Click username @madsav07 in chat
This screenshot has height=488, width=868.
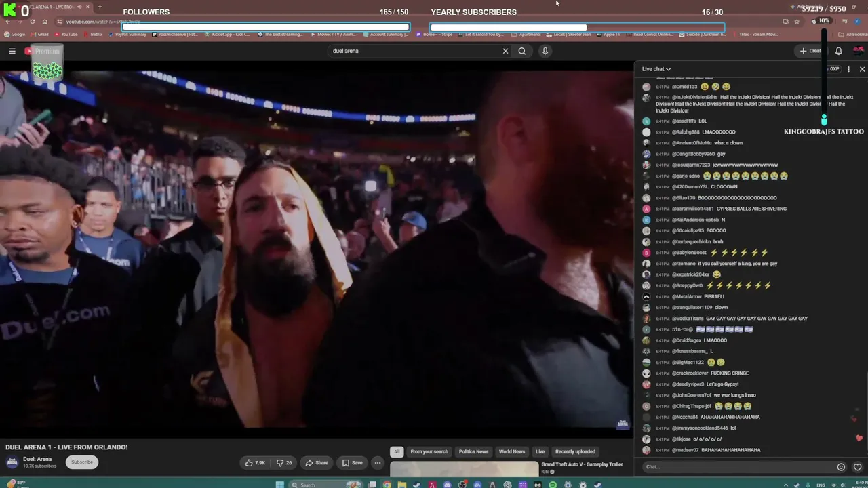click(x=685, y=450)
